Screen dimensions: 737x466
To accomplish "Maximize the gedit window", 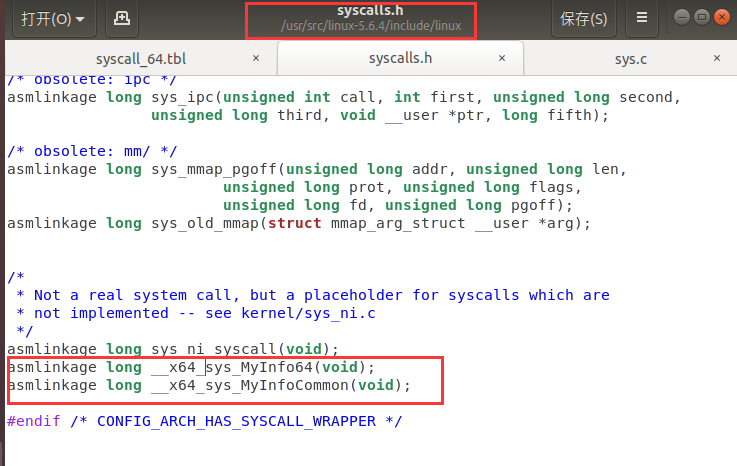I will [701, 17].
